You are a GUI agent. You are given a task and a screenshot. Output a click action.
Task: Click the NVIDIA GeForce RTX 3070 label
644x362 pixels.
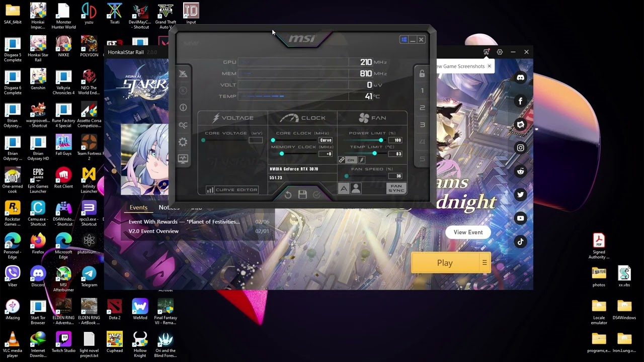tap(294, 169)
